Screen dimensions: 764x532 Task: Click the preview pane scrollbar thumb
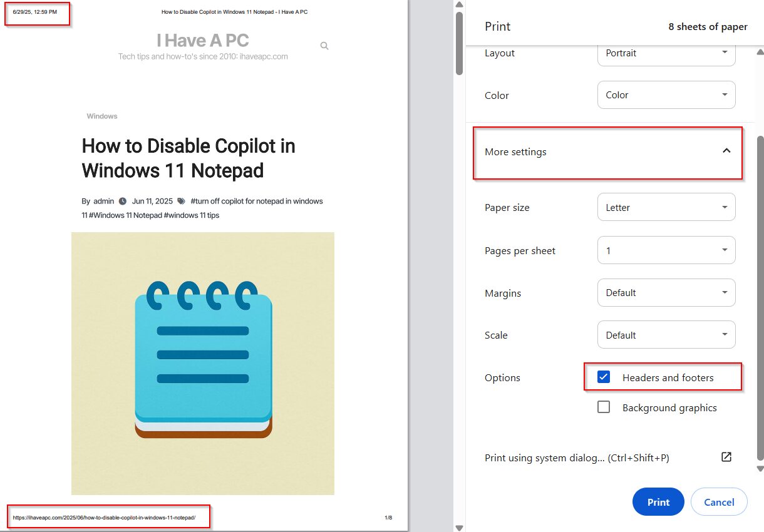coord(459,43)
